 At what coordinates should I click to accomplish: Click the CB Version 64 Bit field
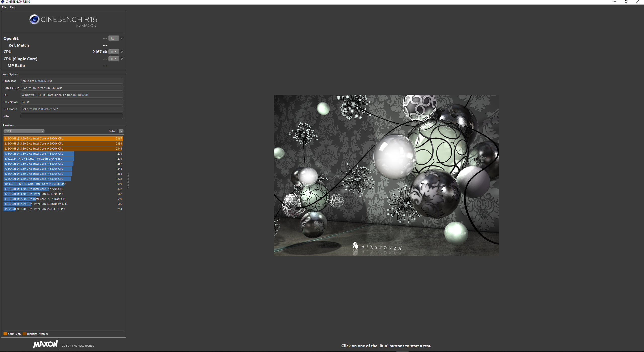pyautogui.click(x=72, y=102)
